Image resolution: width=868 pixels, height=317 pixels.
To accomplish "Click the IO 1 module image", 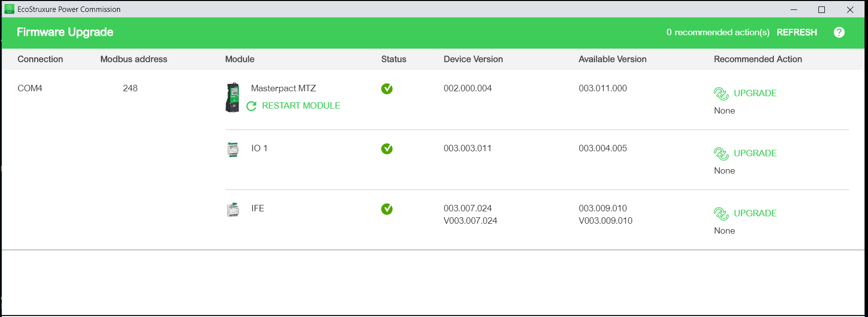I will (233, 149).
